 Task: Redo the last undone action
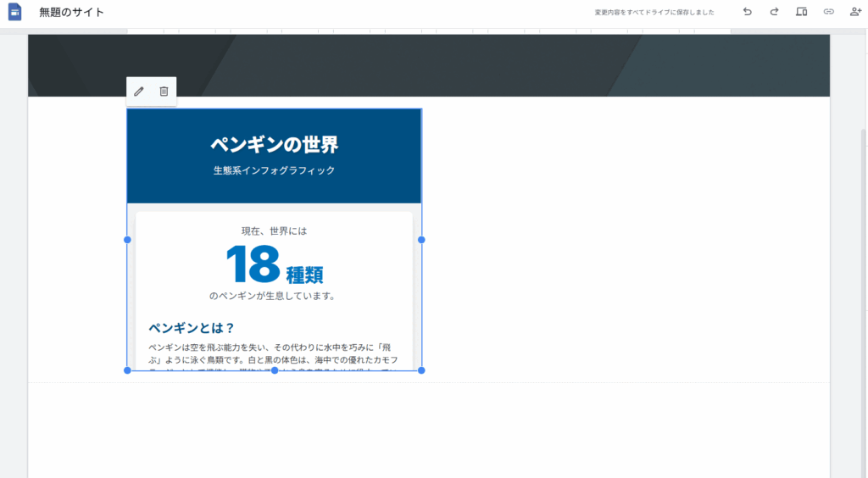[x=774, y=12]
